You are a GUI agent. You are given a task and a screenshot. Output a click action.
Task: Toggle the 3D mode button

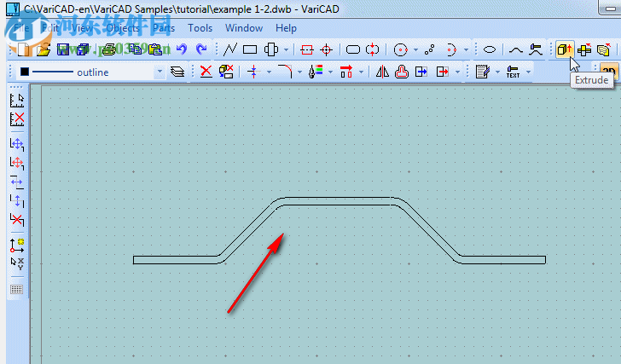click(608, 72)
